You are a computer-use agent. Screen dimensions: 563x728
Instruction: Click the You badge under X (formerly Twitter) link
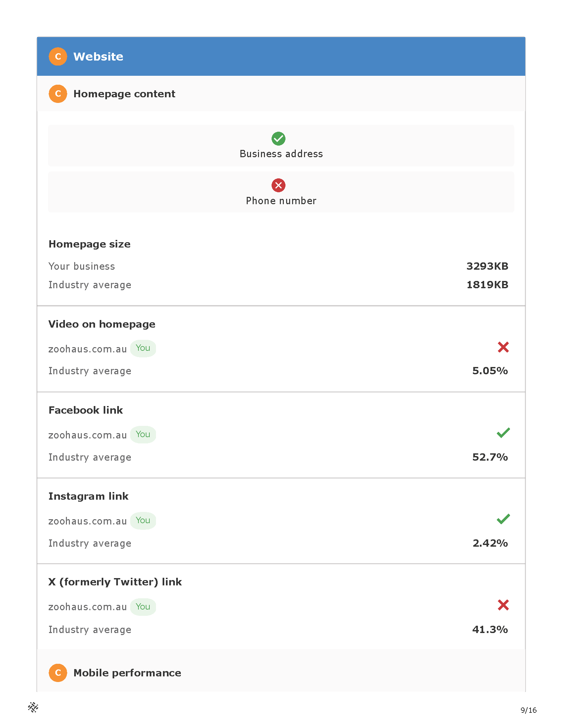point(143,607)
